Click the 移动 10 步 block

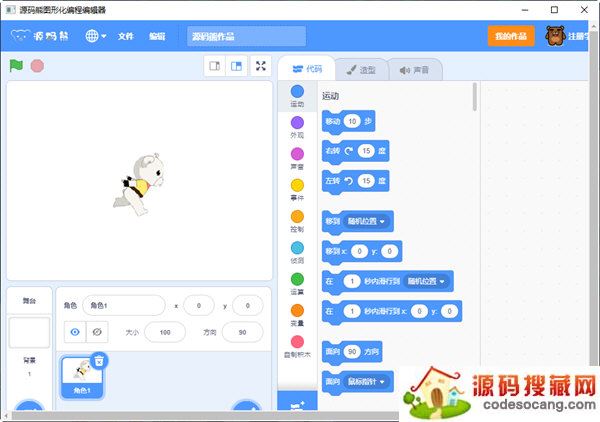(x=348, y=122)
